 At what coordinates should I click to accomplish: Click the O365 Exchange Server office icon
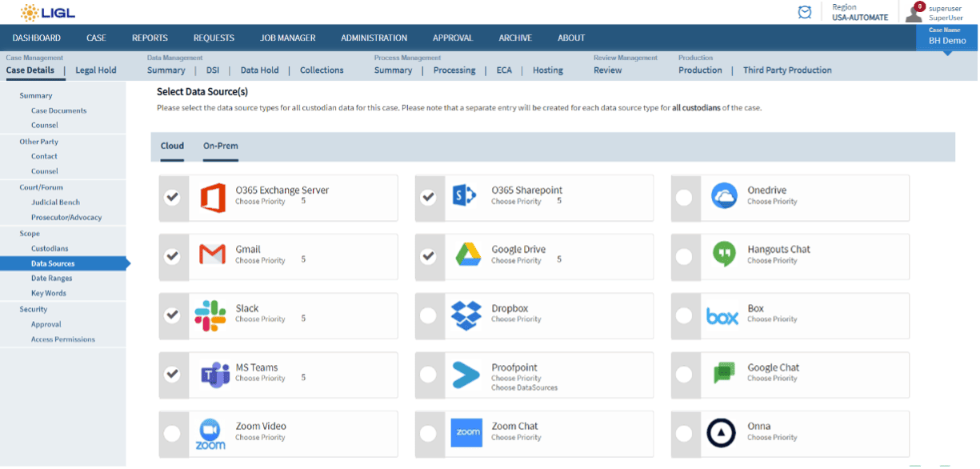pyautogui.click(x=212, y=197)
